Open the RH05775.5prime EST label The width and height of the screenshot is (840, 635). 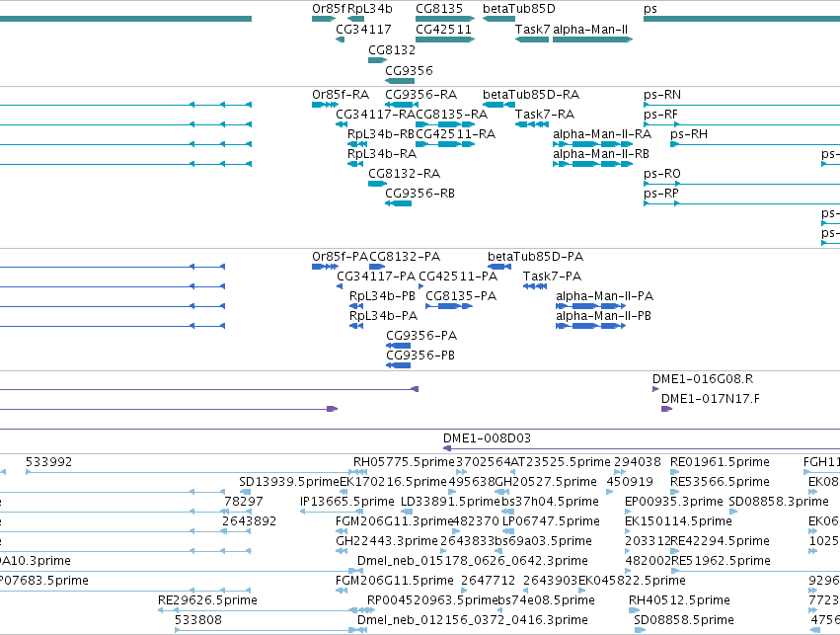(x=404, y=461)
